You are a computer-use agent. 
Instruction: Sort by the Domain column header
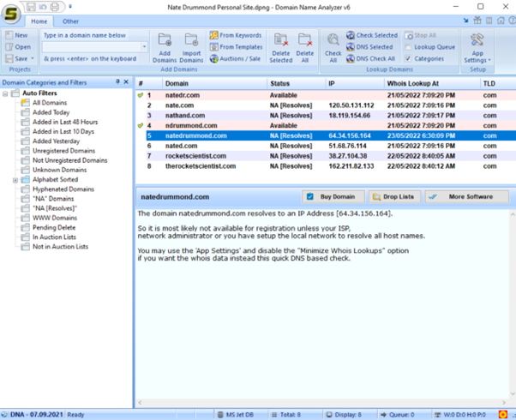point(214,84)
